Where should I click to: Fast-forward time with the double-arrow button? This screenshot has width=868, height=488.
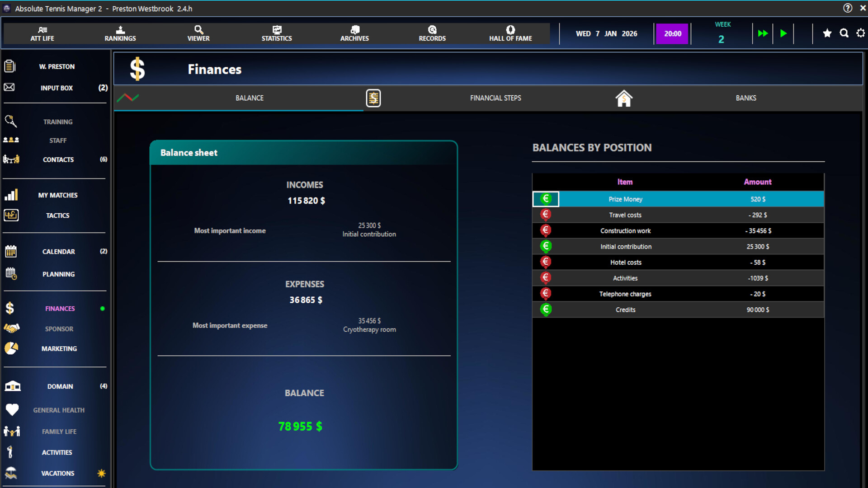[x=763, y=33]
